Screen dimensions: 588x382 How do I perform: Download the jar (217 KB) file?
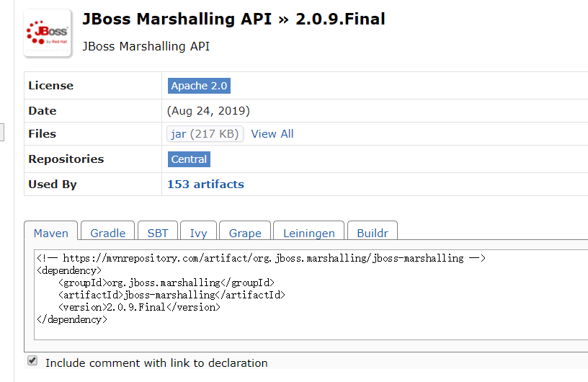(x=205, y=134)
